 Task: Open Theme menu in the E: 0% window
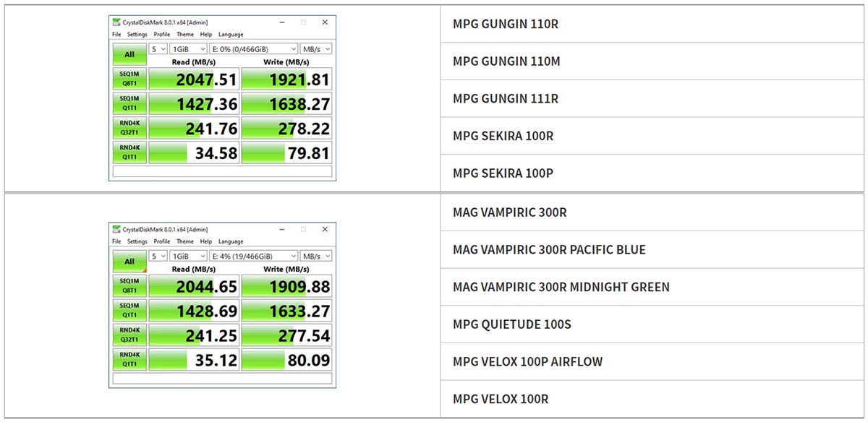pyautogui.click(x=185, y=34)
